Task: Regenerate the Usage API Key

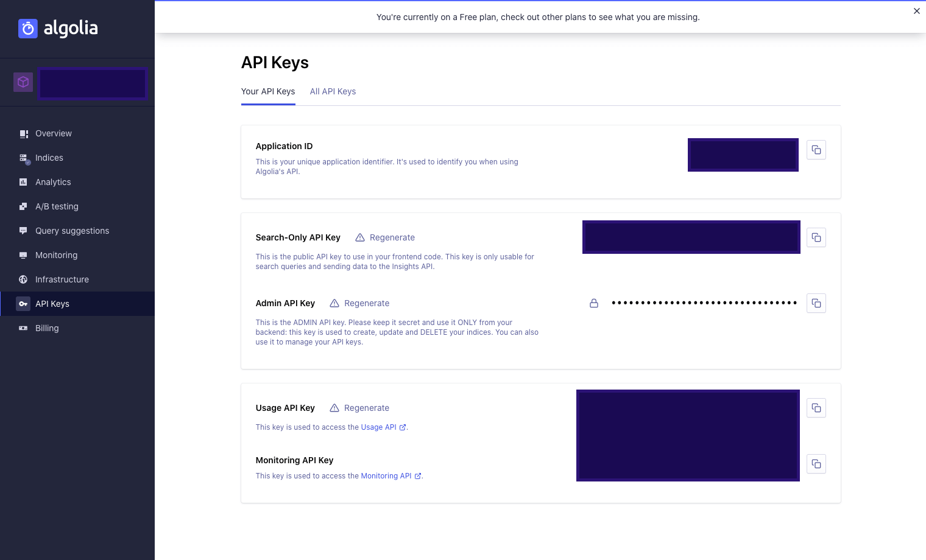Action: click(359, 408)
